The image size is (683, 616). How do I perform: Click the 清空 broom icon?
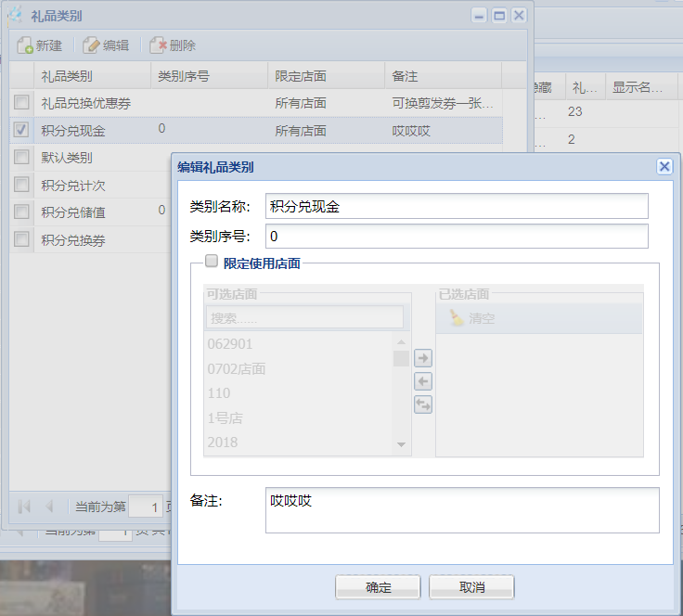pyautogui.click(x=456, y=318)
